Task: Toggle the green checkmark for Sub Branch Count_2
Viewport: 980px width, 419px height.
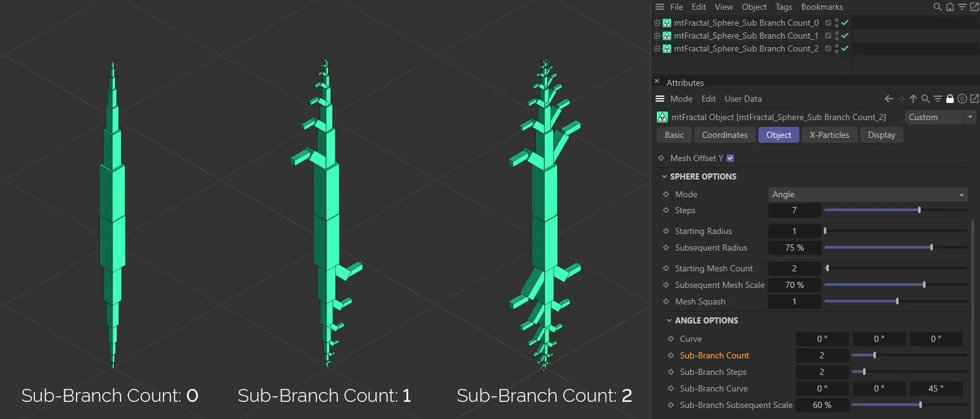Action: coord(845,48)
